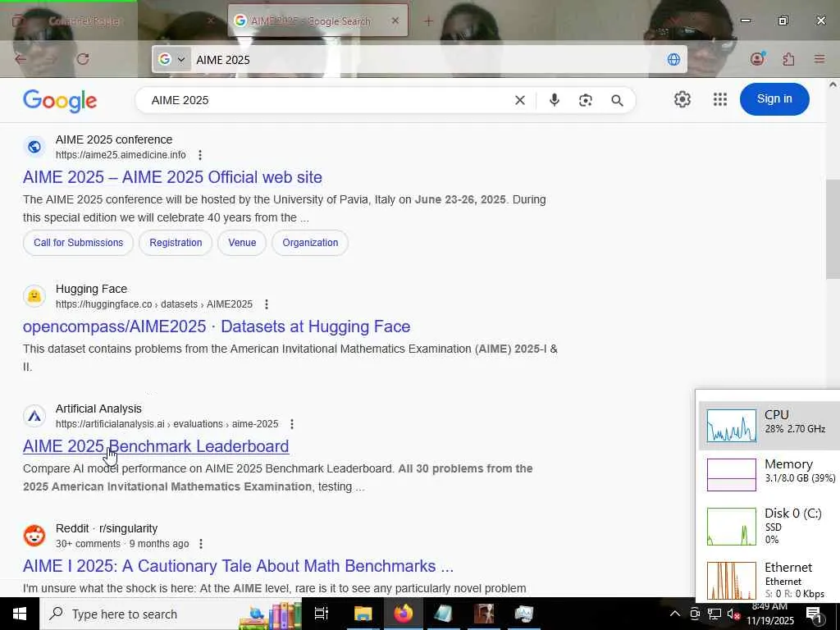Open Google quick settings gear
This screenshot has width=840, height=630.
(x=682, y=99)
